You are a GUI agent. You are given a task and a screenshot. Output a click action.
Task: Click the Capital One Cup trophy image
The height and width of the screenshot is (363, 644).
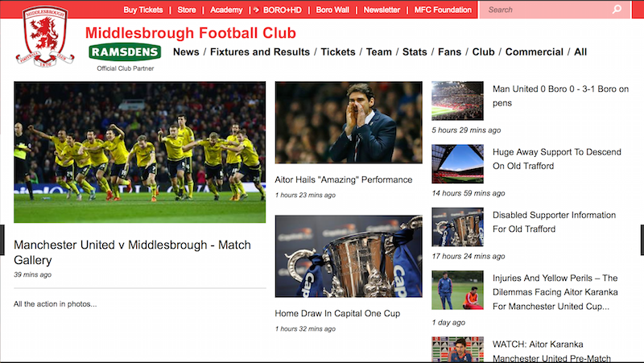348,256
